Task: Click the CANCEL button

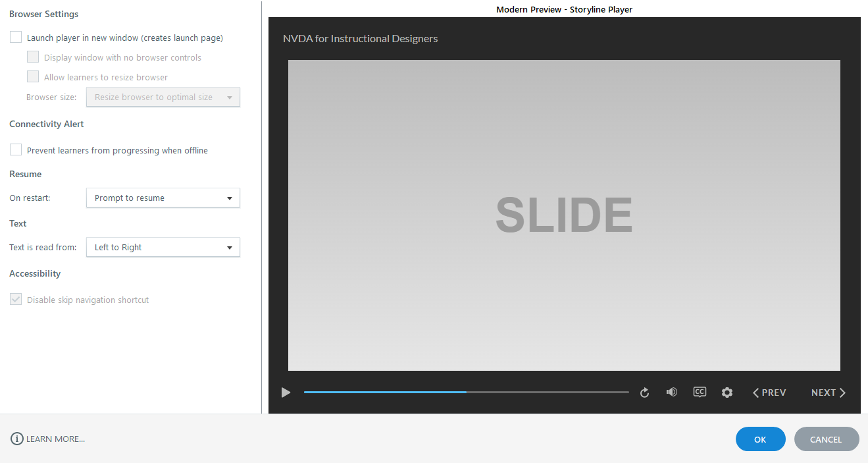Action: pos(826,439)
